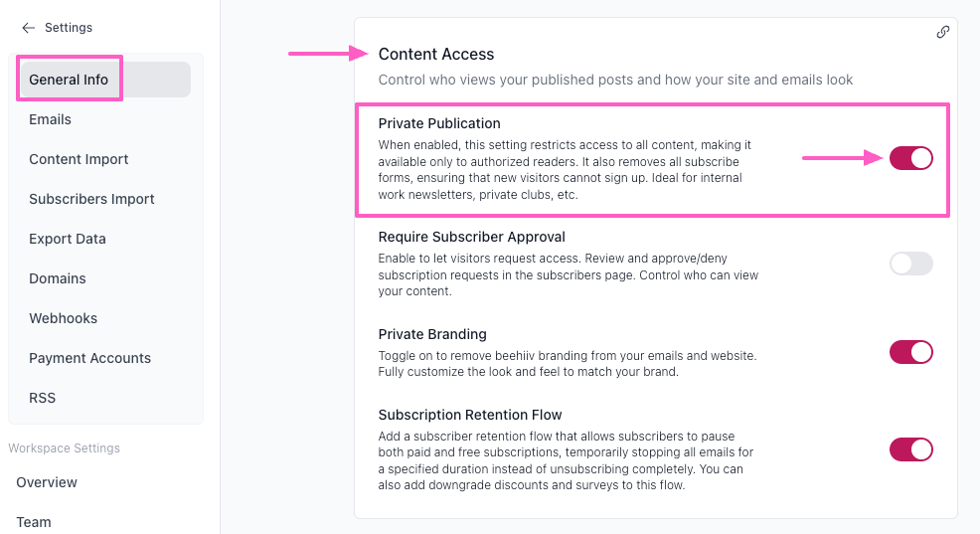Open the Content Import section
The width and height of the screenshot is (980, 534).
click(79, 159)
